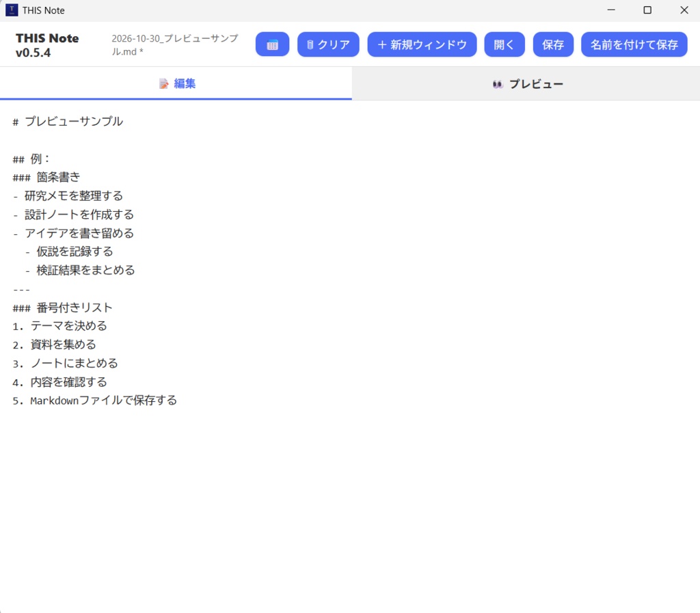Viewport: 700px width, 613px height.
Task: Click the line 設計ノートを作成する
Action: click(73, 215)
